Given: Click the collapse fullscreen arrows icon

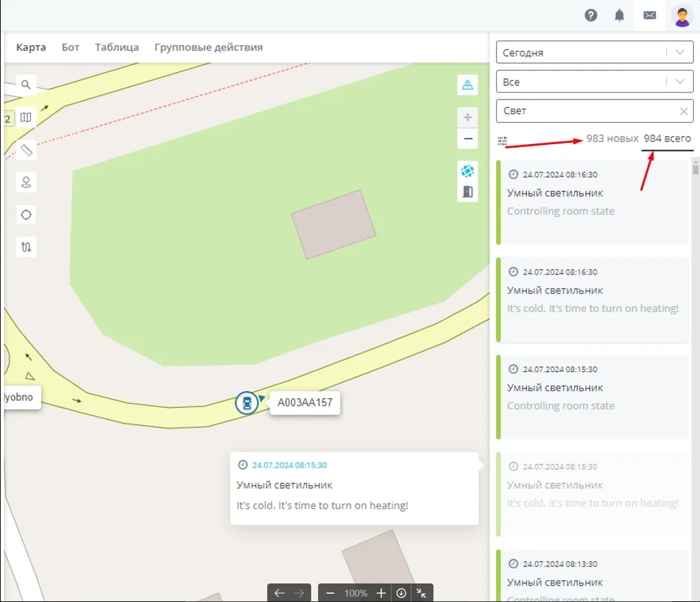Looking at the screenshot, I should coord(421,592).
